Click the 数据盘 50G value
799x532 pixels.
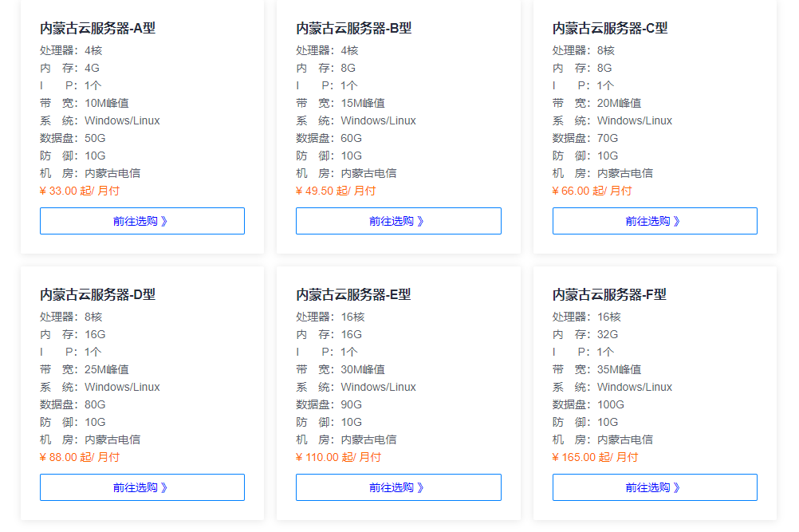(95, 138)
